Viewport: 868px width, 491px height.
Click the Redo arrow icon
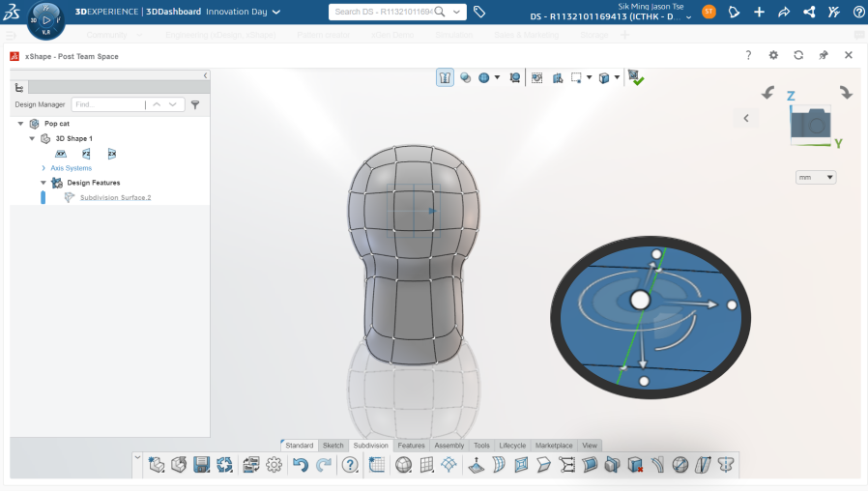[324, 465]
